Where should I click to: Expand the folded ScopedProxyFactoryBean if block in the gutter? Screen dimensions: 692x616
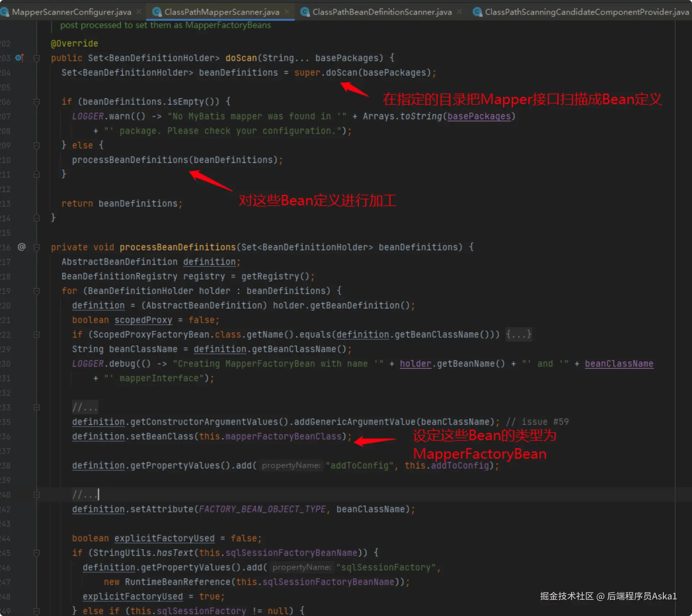click(36, 335)
